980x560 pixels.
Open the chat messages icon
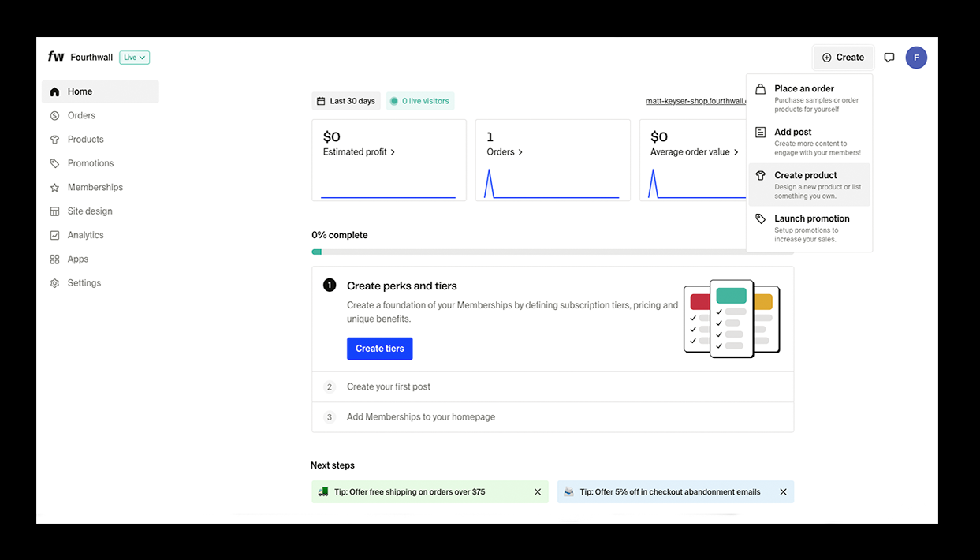click(889, 58)
